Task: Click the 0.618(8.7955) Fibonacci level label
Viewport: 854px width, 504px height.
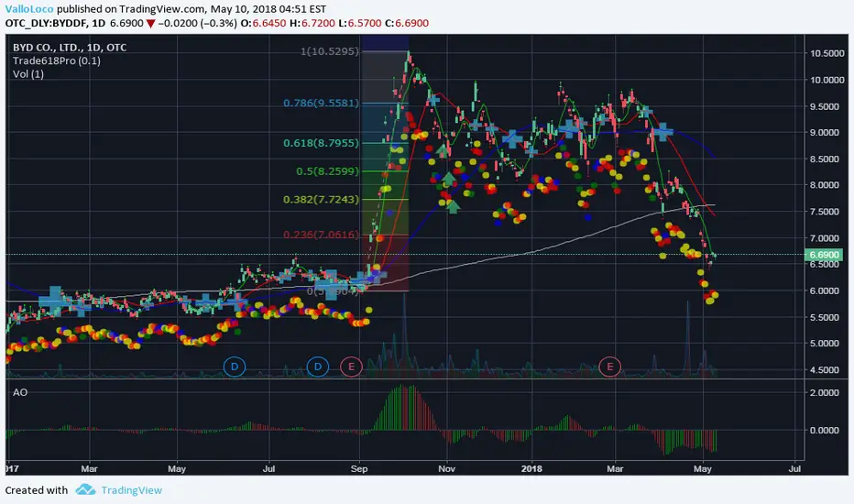Action: tap(322, 143)
